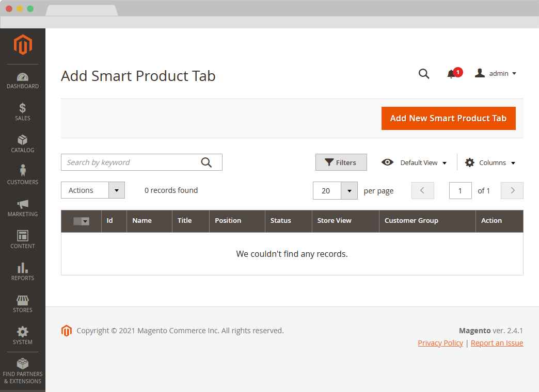
Task: Click the Filters button
Action: (x=341, y=162)
